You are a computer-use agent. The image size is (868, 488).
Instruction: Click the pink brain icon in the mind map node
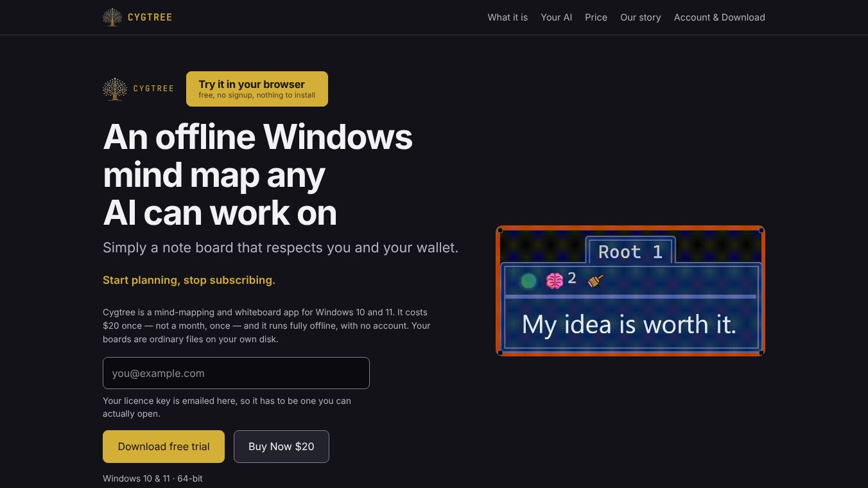pos(555,281)
